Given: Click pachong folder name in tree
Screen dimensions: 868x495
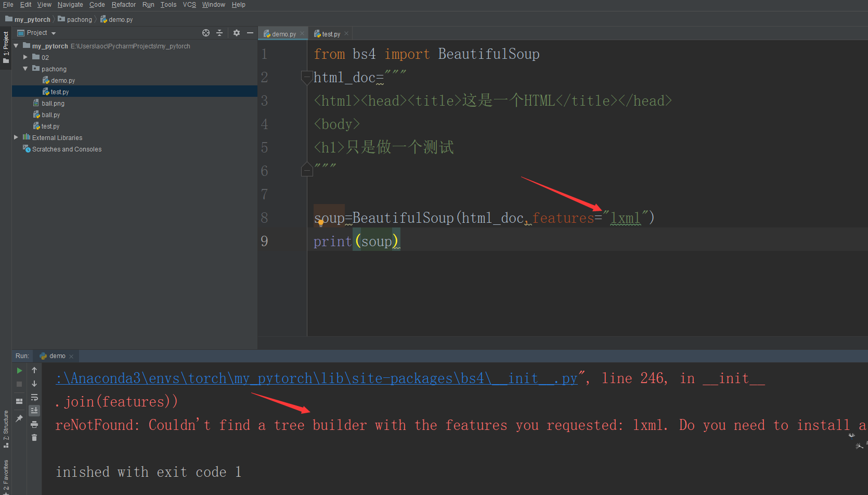Looking at the screenshot, I should tap(54, 69).
